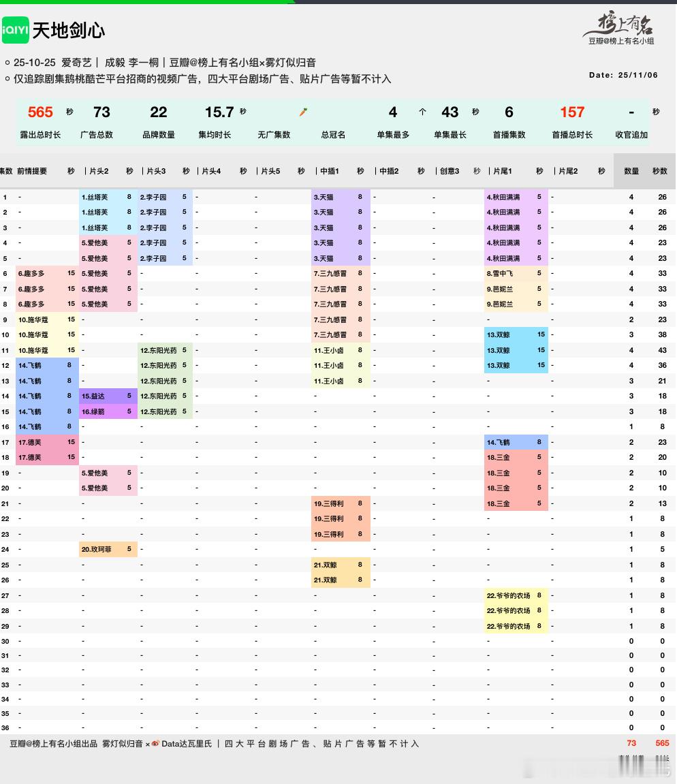Click 11.王小卤 cell in episode 13 row

pyautogui.click(x=341, y=381)
